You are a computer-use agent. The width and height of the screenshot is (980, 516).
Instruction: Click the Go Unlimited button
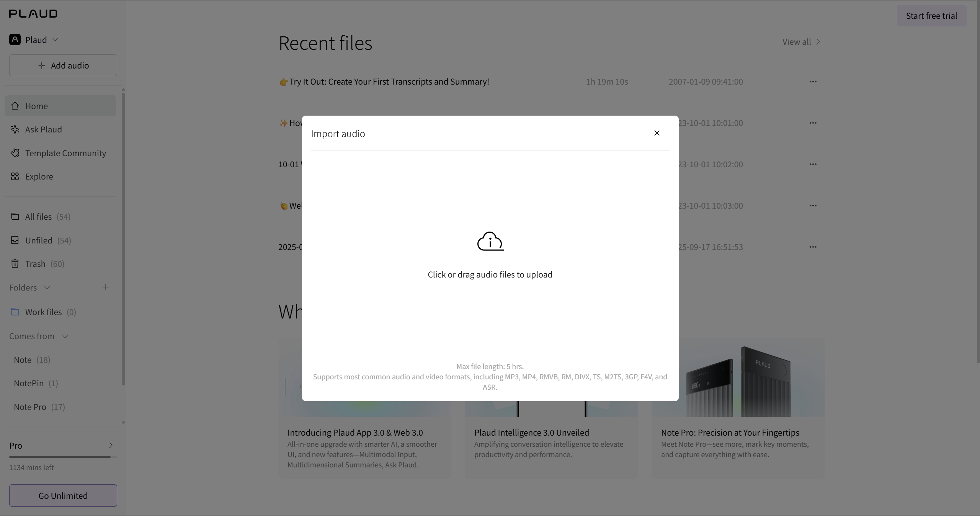click(x=63, y=495)
